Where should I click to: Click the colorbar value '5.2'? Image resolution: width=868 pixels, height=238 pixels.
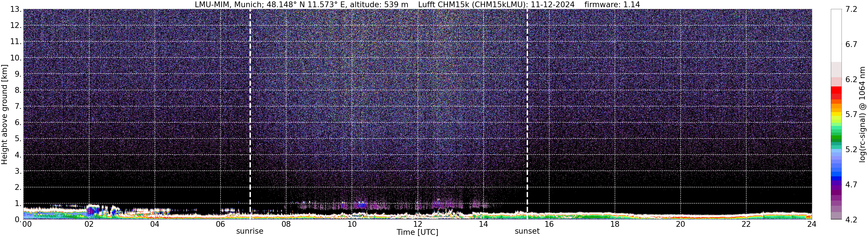[x=851, y=150]
